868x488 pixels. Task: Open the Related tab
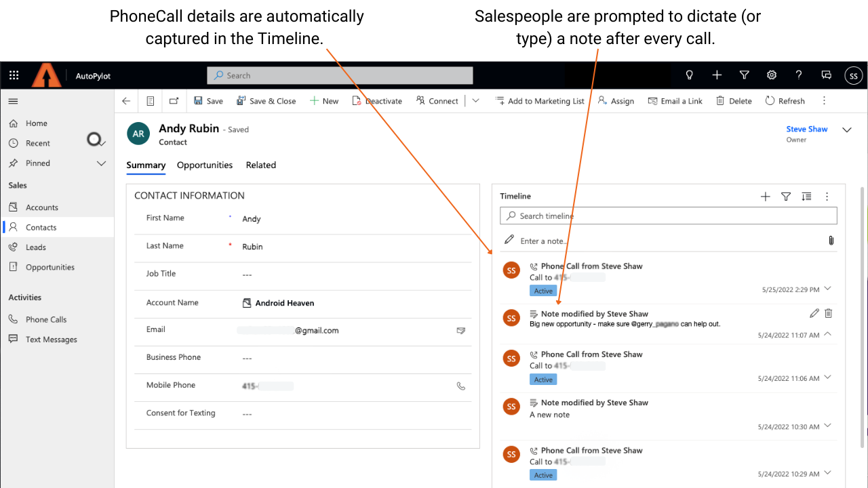(260, 165)
